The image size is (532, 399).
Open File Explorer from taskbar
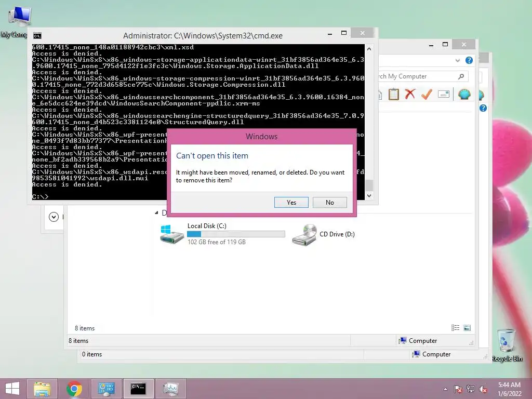[x=42, y=389]
